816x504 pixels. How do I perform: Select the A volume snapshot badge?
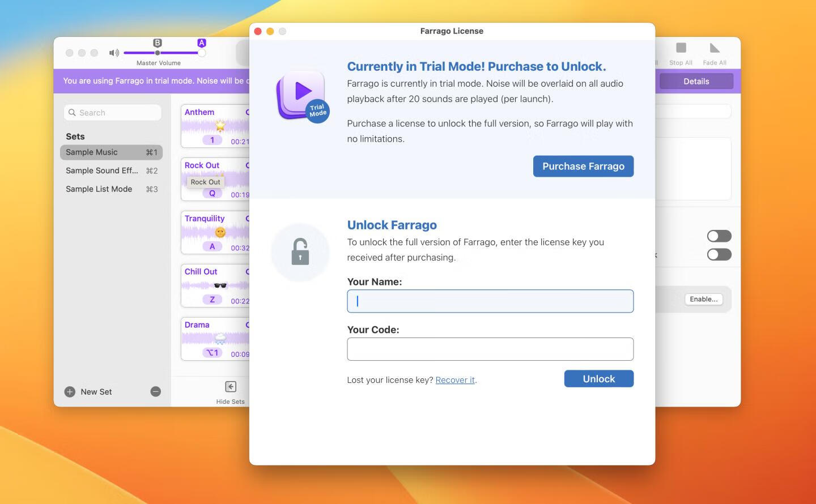tap(201, 42)
